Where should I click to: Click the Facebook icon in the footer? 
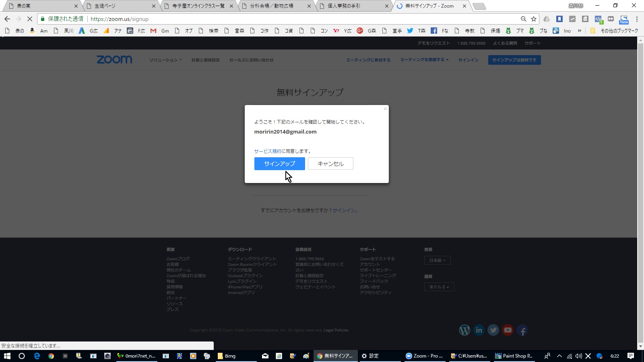tap(522, 330)
